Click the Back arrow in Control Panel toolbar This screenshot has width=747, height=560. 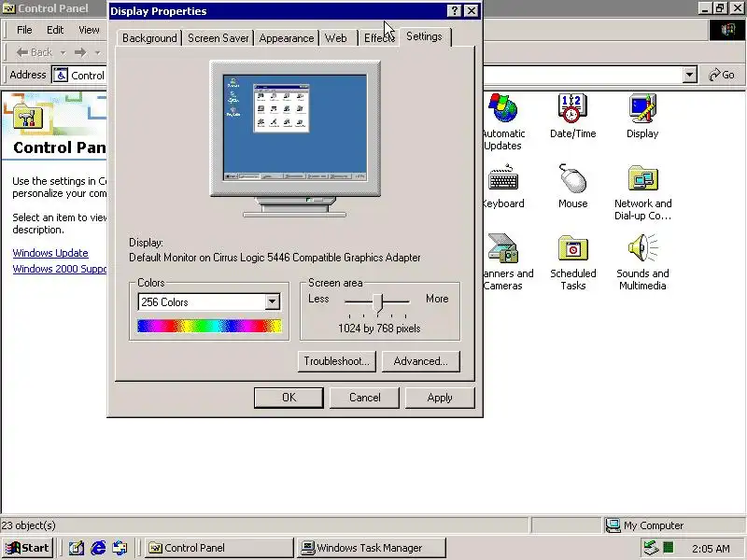point(34,52)
